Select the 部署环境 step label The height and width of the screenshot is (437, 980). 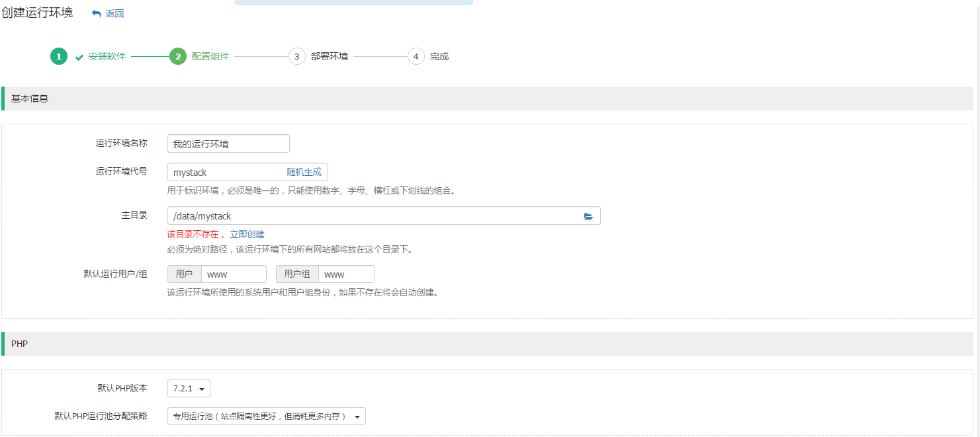(x=330, y=57)
